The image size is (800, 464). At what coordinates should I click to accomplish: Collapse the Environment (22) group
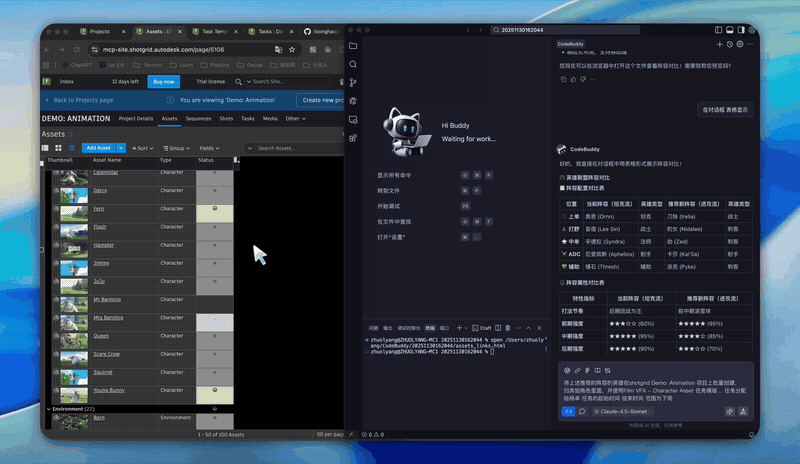[x=49, y=409]
